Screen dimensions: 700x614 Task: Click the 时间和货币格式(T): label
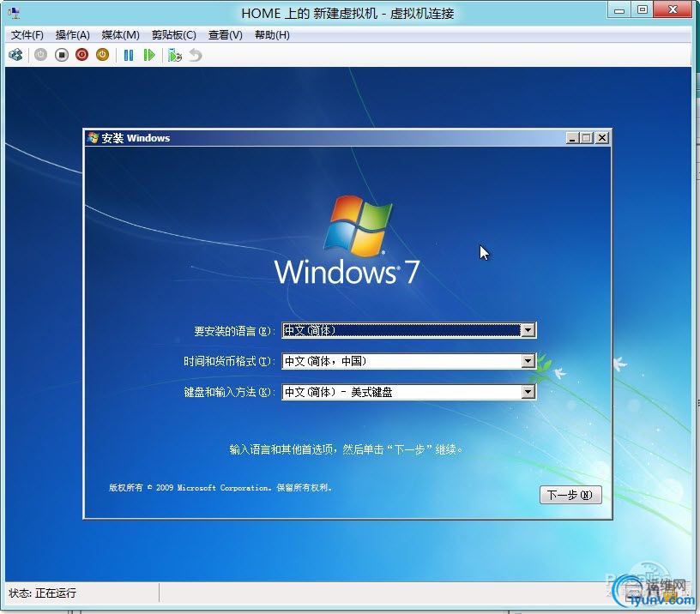click(x=229, y=361)
